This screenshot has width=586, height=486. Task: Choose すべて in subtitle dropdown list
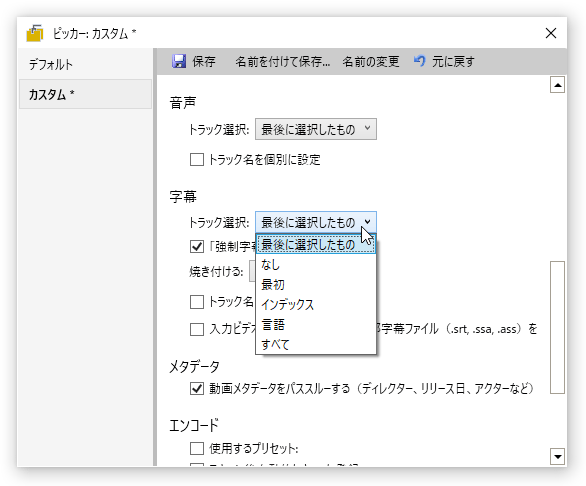point(316,344)
